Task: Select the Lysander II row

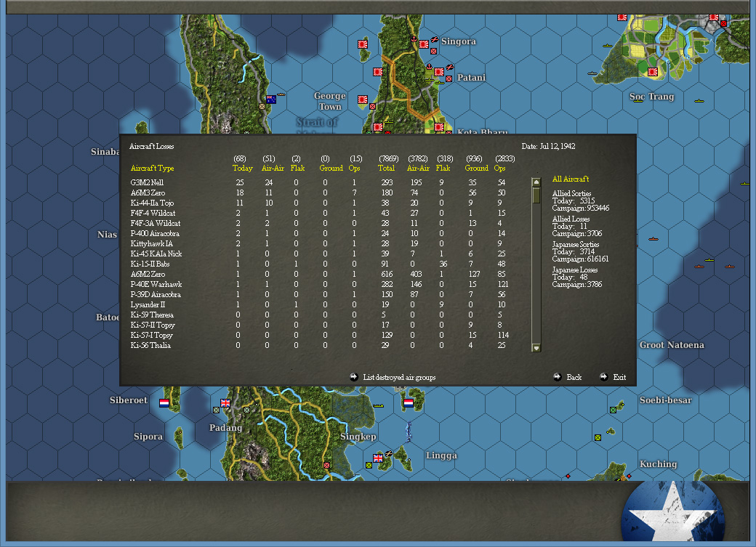Action: coord(318,304)
